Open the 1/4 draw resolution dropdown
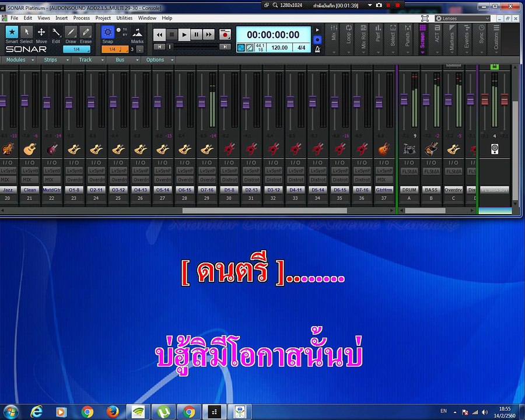The width and height of the screenshot is (525, 420). point(76,49)
